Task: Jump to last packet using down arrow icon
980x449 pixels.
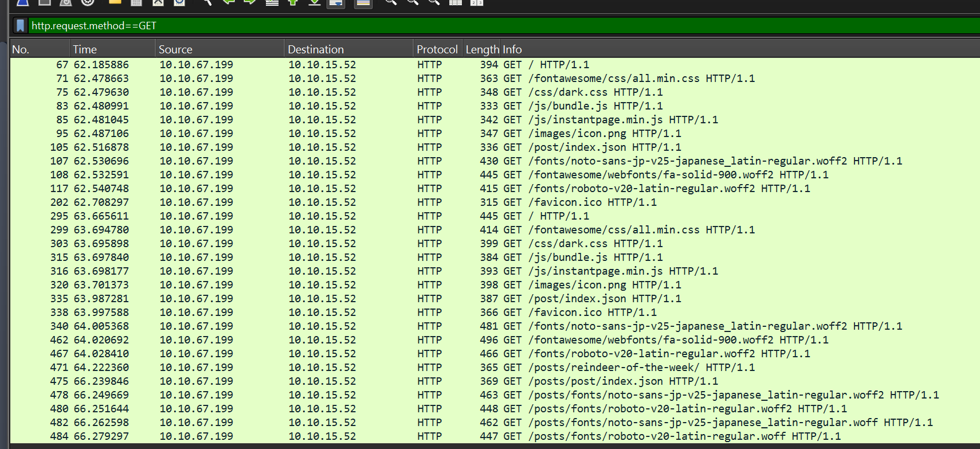Action: pyautogui.click(x=315, y=2)
